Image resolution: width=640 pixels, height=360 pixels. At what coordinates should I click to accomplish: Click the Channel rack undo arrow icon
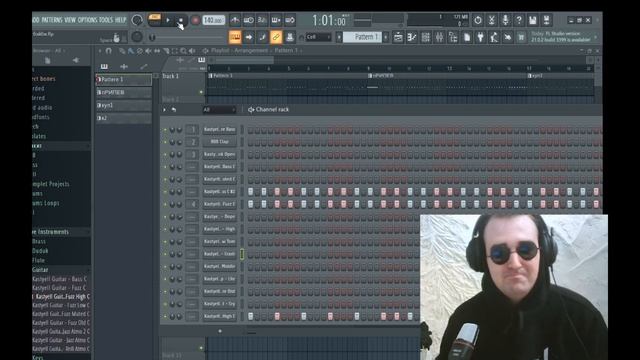(x=173, y=110)
